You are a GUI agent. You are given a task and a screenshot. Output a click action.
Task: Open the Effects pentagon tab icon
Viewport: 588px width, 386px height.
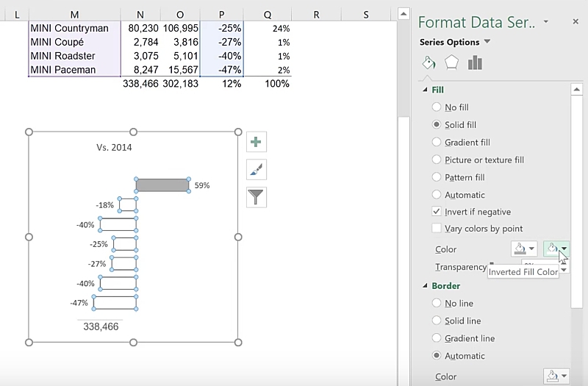coord(451,63)
